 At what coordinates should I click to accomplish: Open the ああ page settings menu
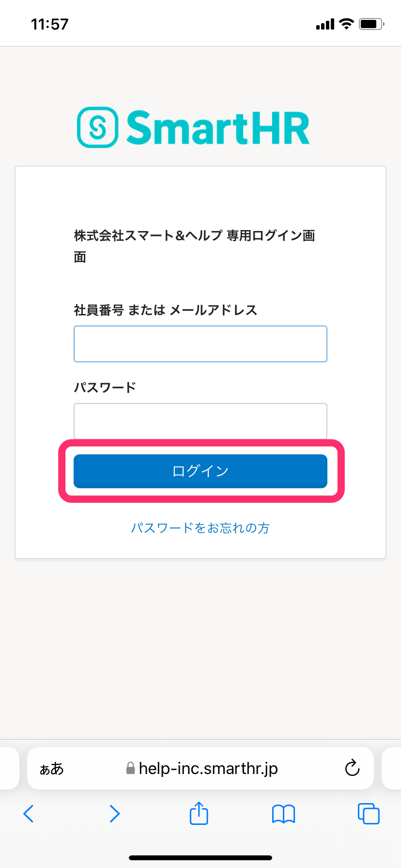[52, 769]
